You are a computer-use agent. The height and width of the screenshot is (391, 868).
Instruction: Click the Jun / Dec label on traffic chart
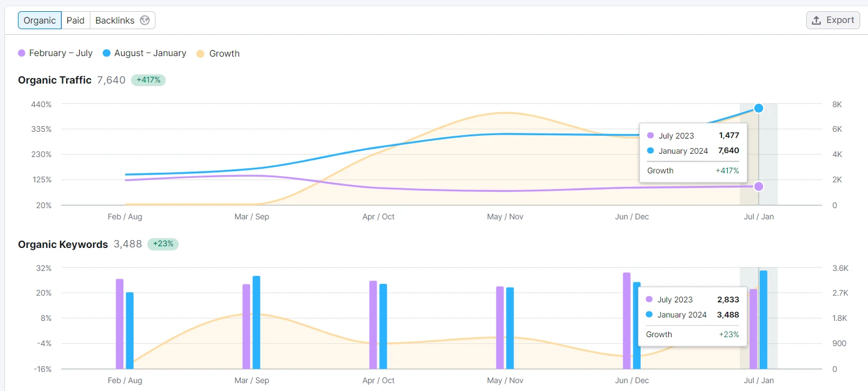632,217
